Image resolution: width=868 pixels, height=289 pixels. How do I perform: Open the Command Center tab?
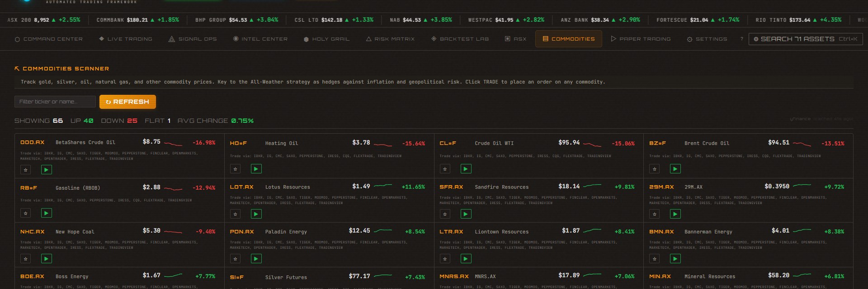pos(49,39)
